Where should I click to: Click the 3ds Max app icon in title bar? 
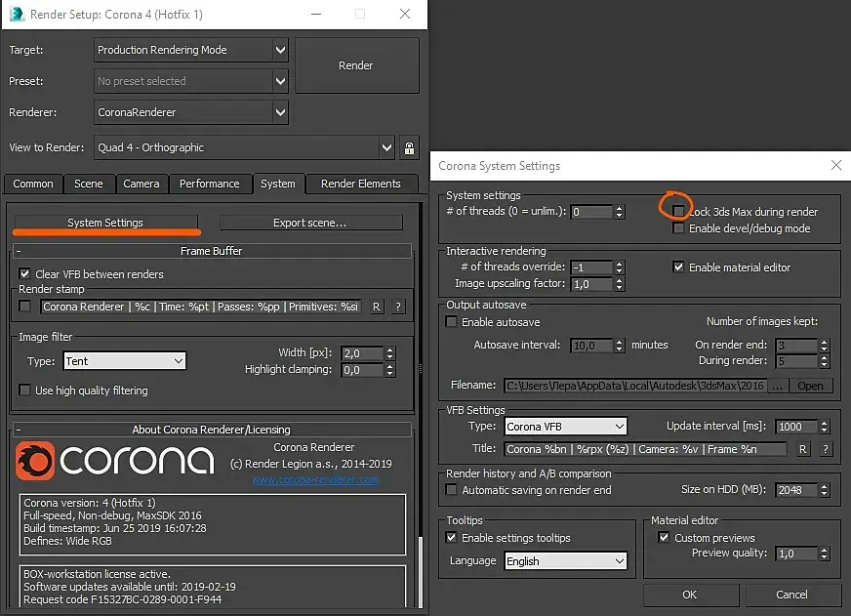pos(17,14)
